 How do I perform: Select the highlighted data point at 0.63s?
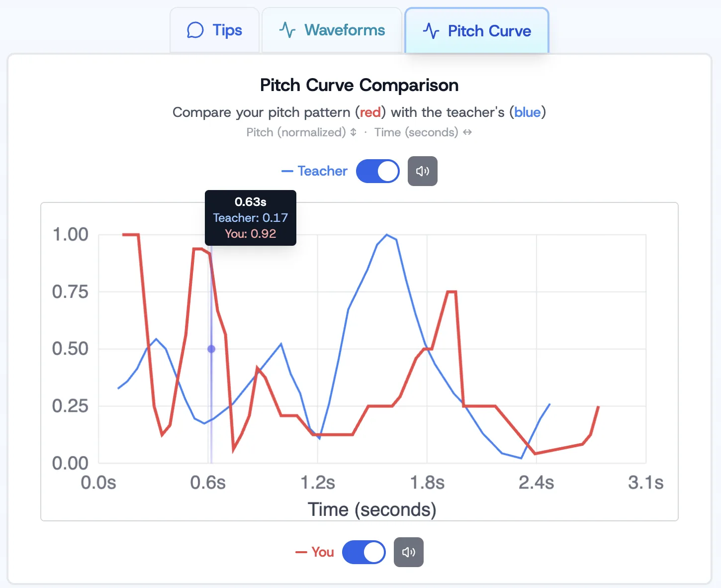click(211, 349)
